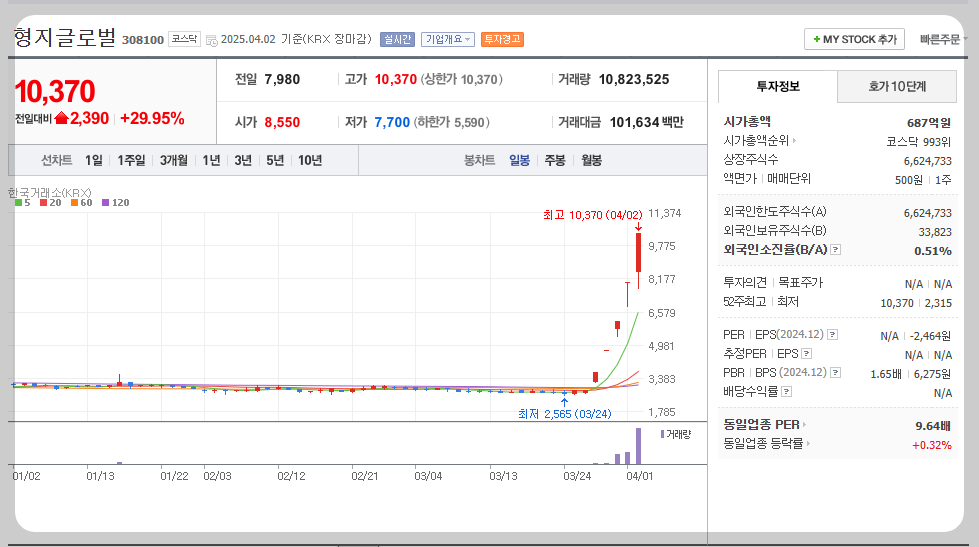Switch to the 투자정보 tab
Viewport: 979px width, 547px height.
tap(777, 86)
